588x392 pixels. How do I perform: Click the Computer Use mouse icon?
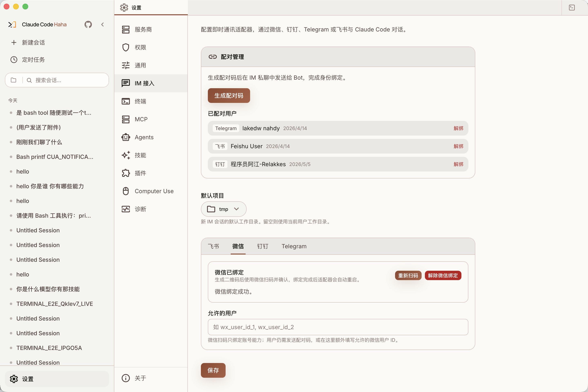click(x=126, y=191)
